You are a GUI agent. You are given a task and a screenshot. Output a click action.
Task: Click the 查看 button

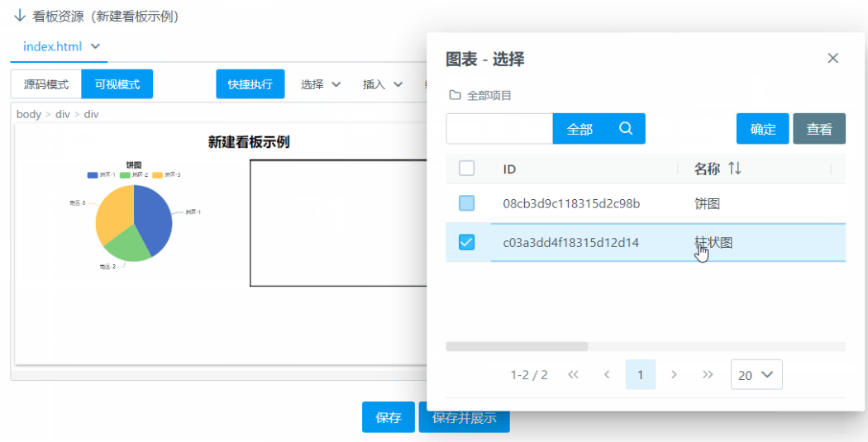(x=818, y=129)
